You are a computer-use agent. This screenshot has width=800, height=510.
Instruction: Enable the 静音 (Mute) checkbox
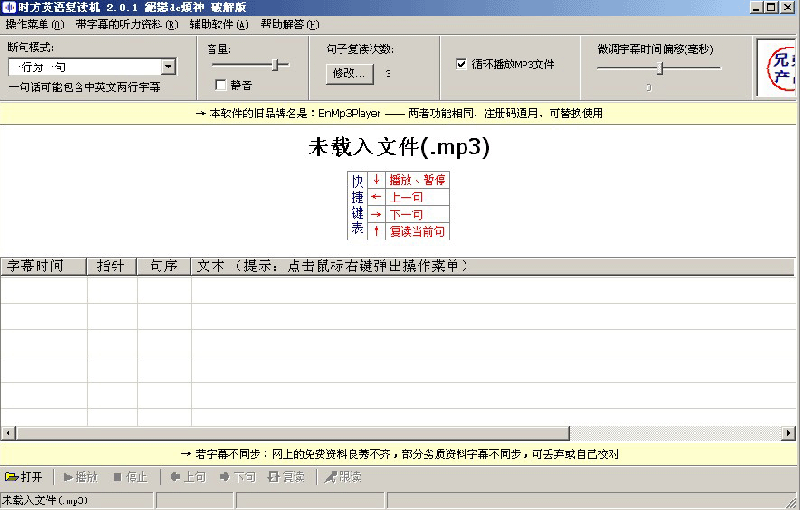tap(221, 85)
